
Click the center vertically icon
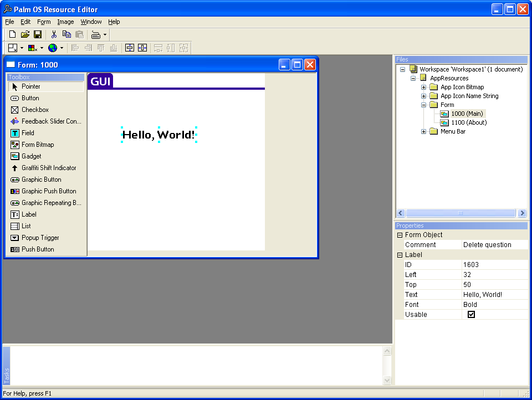click(x=130, y=48)
